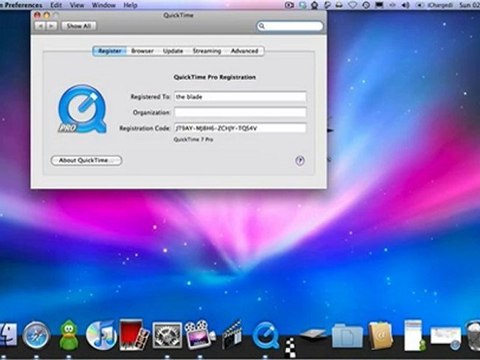Focus the Organization text field

240,112
